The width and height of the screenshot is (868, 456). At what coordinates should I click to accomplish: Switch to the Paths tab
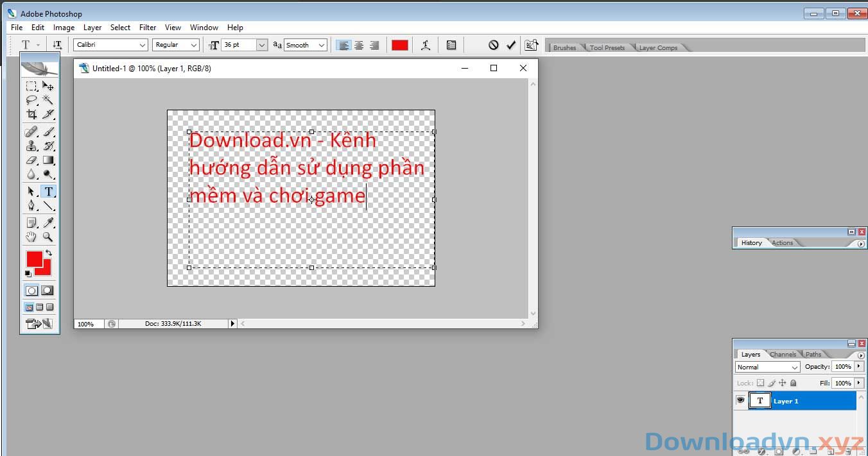pyautogui.click(x=813, y=354)
